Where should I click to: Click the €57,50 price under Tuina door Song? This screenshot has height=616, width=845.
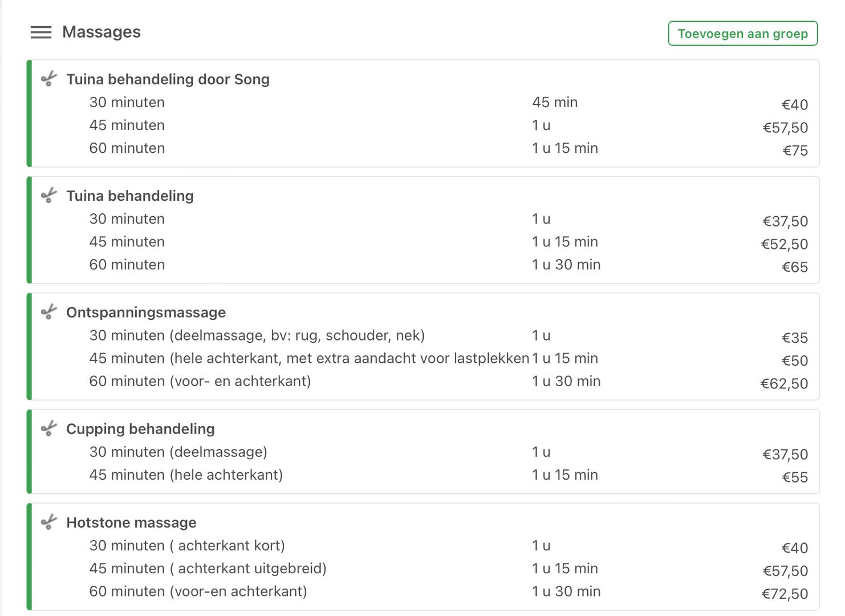[785, 128]
